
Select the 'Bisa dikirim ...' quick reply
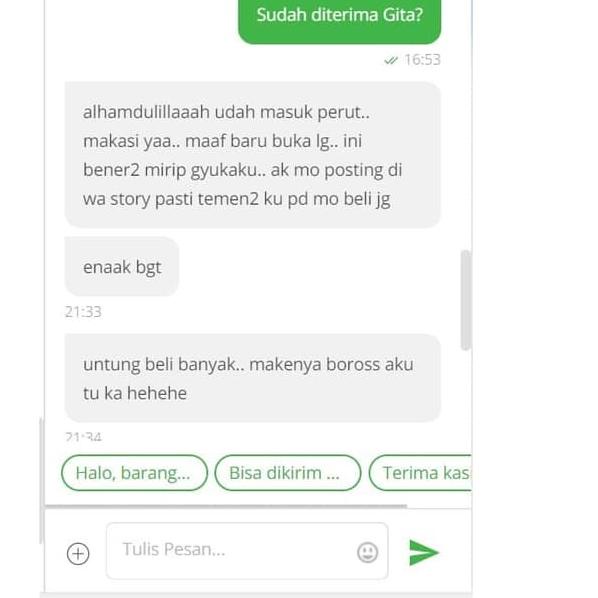tap(288, 473)
